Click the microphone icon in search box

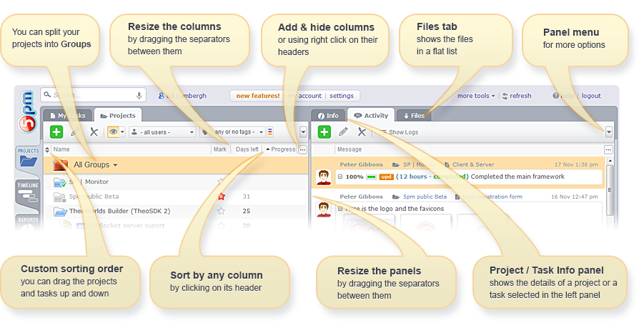tap(139, 96)
